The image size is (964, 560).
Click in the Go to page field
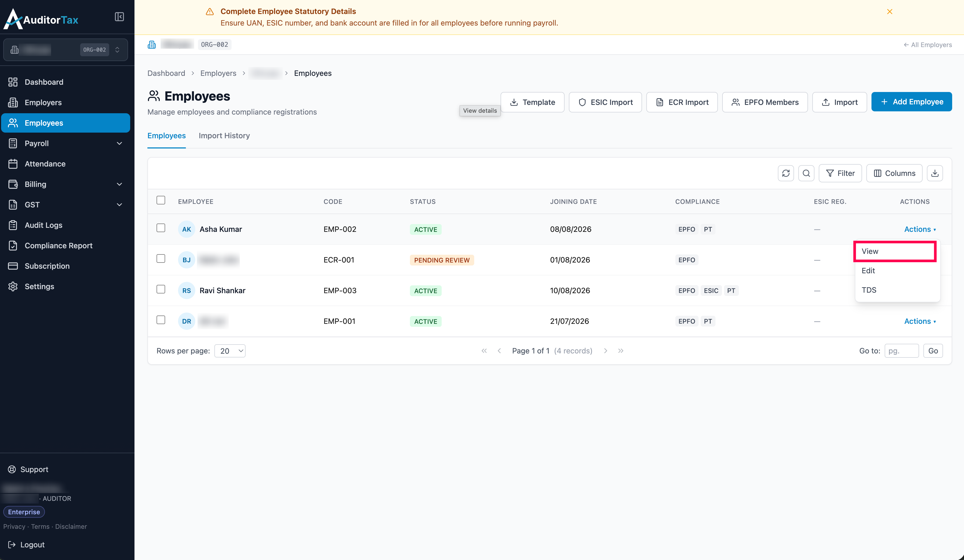coord(901,351)
